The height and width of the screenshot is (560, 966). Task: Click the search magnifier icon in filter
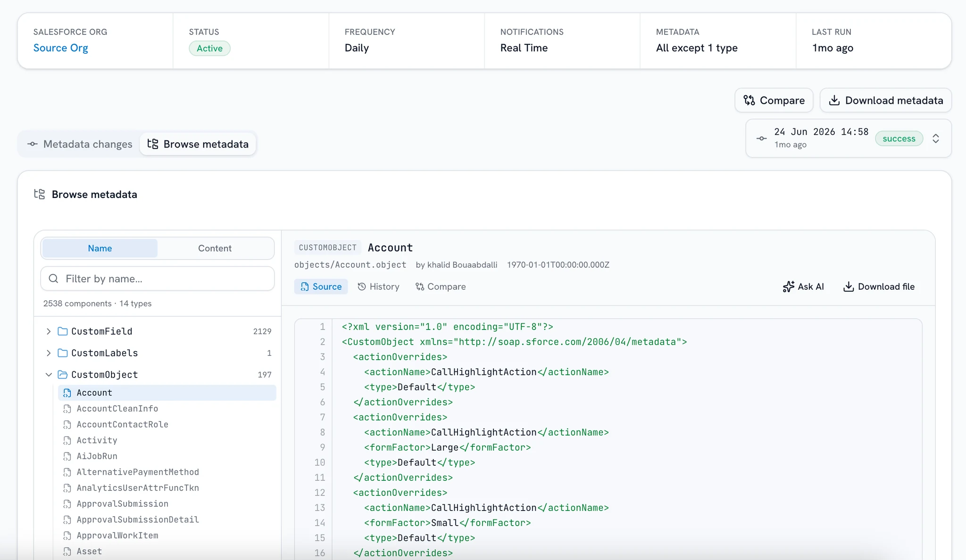(x=54, y=279)
